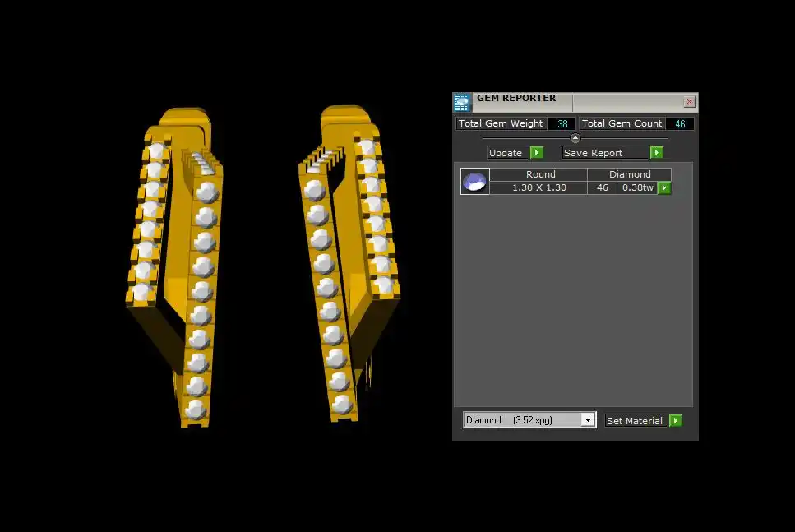Click the Total Gem Count value field
The width and height of the screenshot is (795, 532).
pos(680,124)
